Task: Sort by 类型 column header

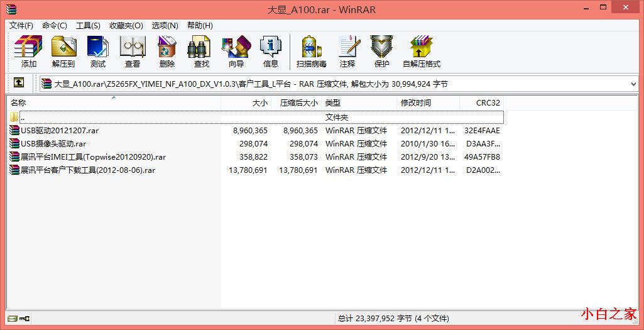Action: (359, 102)
